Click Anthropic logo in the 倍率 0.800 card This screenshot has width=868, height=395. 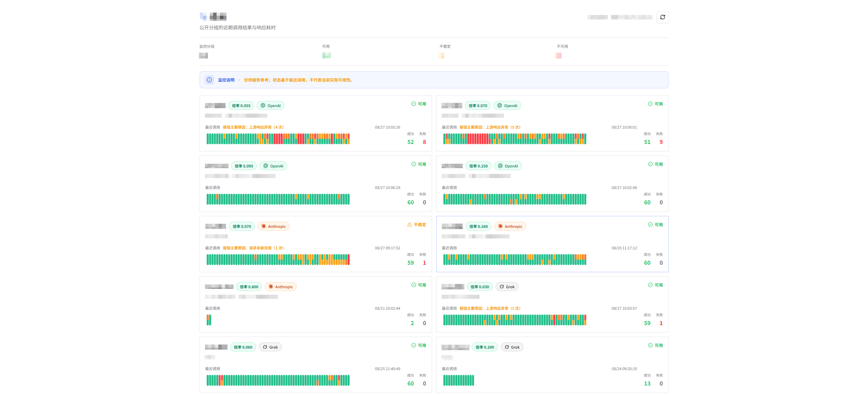pyautogui.click(x=271, y=287)
